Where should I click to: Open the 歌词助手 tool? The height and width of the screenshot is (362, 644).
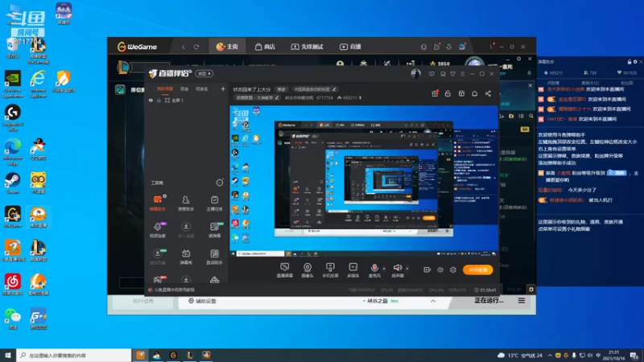[x=214, y=257]
